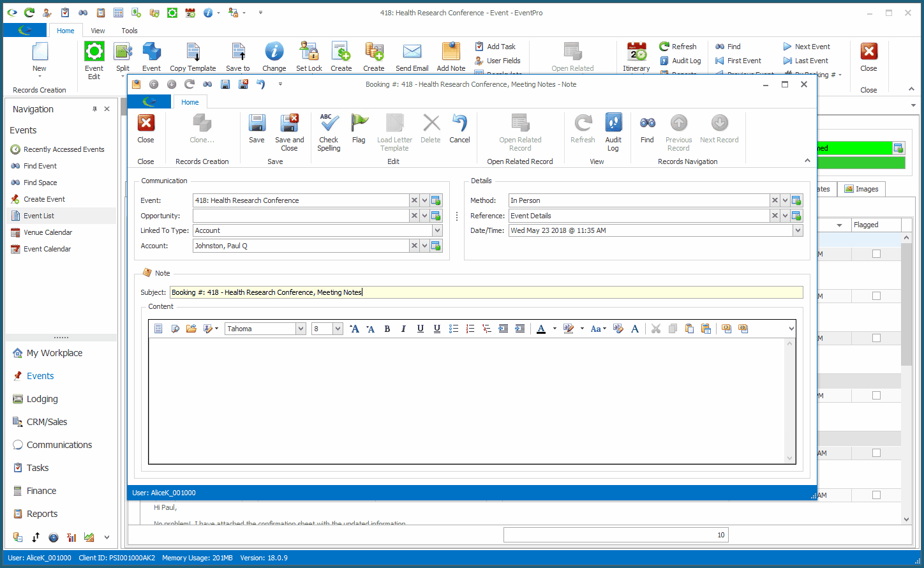The width and height of the screenshot is (924, 568).
Task: Open the Date/Time picker dropdown
Action: [x=798, y=230]
